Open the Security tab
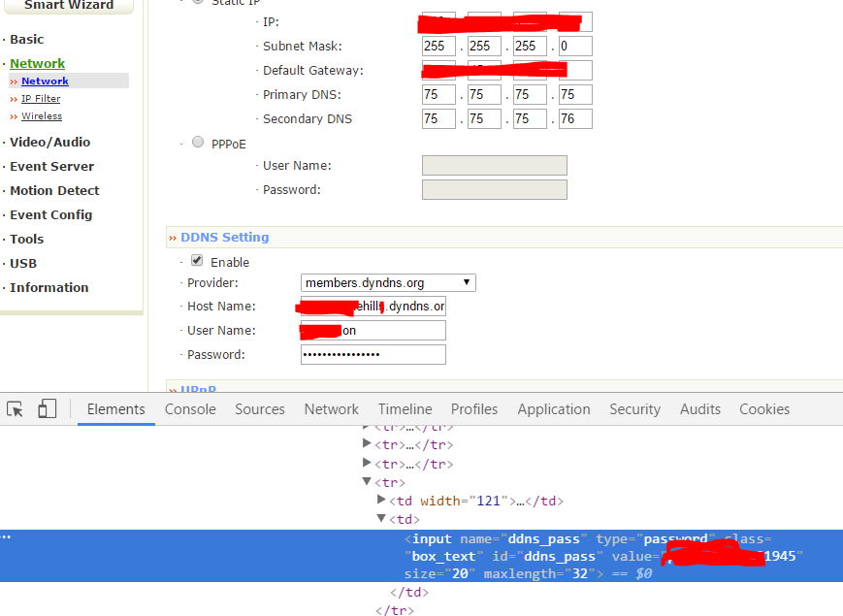The width and height of the screenshot is (843, 616). pyautogui.click(x=634, y=409)
